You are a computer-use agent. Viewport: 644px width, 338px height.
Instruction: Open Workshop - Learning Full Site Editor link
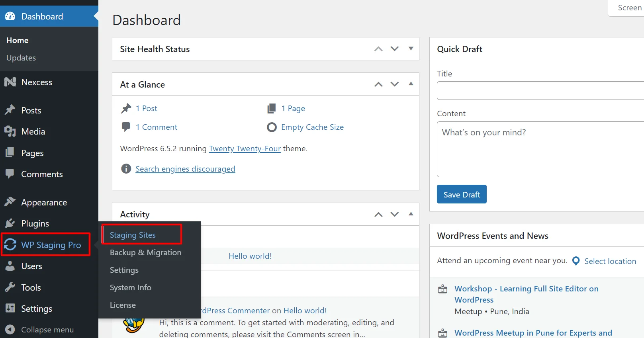click(x=527, y=294)
